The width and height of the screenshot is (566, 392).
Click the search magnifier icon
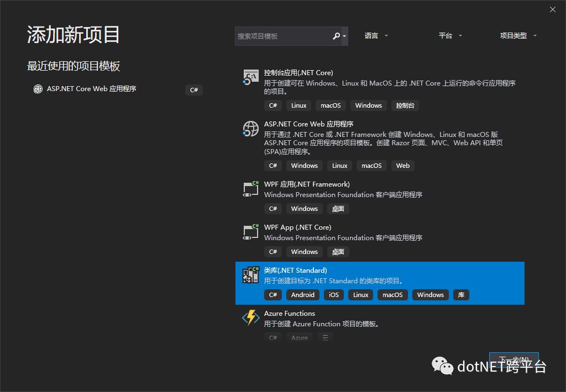pos(336,36)
